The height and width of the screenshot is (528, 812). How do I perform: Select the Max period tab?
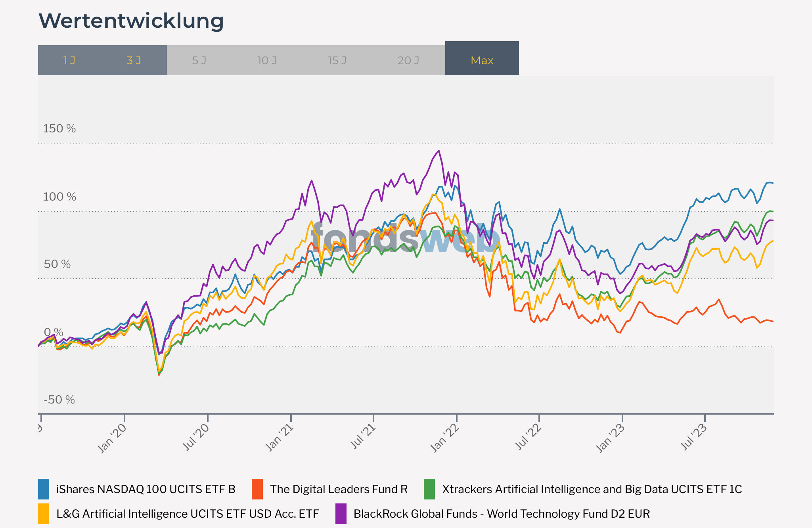point(482,61)
